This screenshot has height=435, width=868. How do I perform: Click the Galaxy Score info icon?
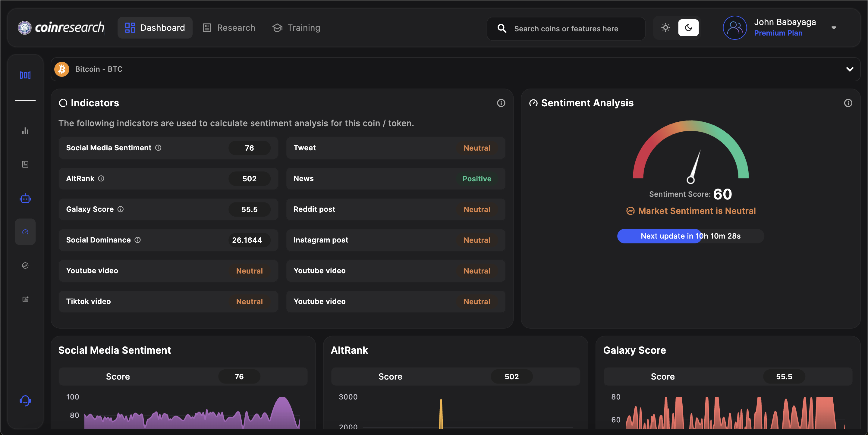(120, 209)
